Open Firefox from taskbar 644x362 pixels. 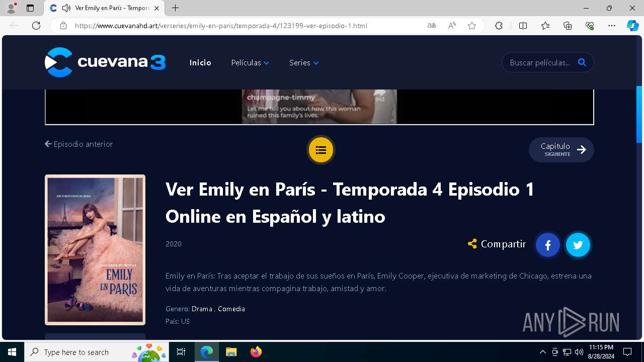[x=256, y=352]
